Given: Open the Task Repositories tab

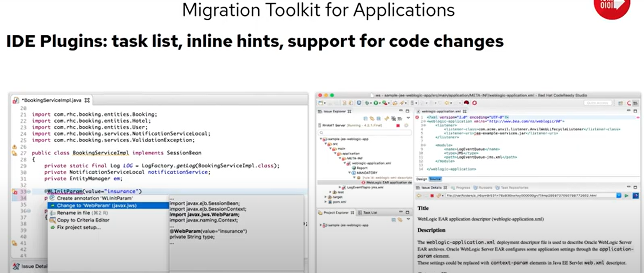Looking at the screenshot, I should pos(512,187).
